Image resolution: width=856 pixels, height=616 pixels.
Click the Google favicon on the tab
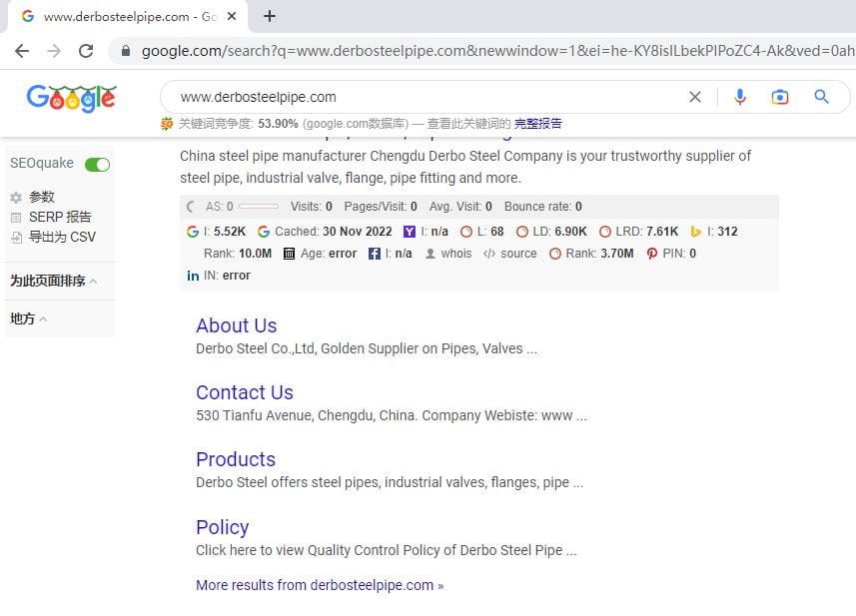pos(28,16)
